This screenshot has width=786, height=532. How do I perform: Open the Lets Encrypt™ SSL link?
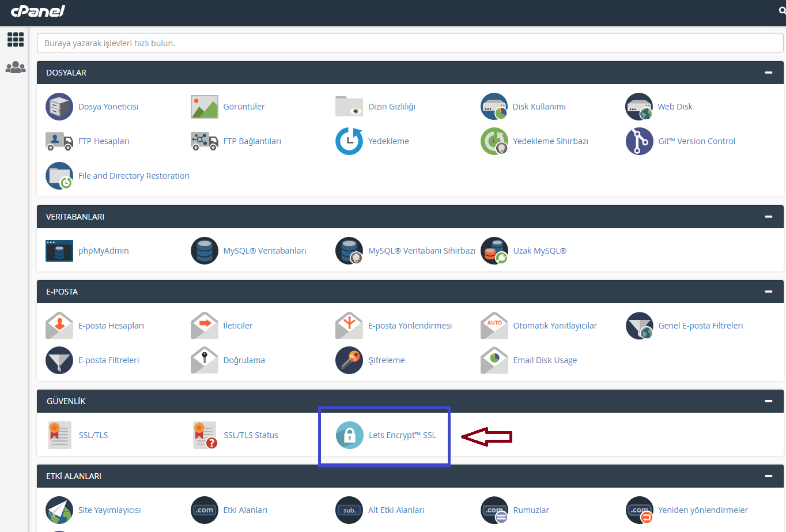point(402,435)
